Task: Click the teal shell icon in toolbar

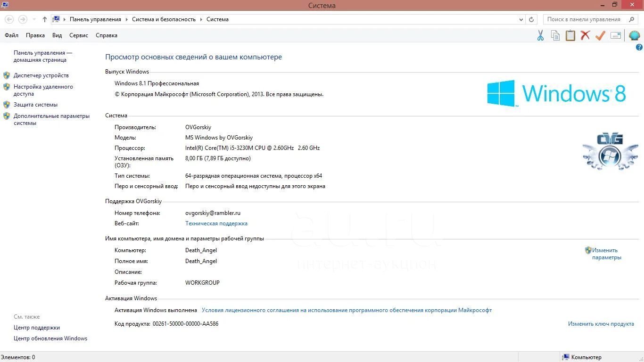Action: tap(635, 35)
